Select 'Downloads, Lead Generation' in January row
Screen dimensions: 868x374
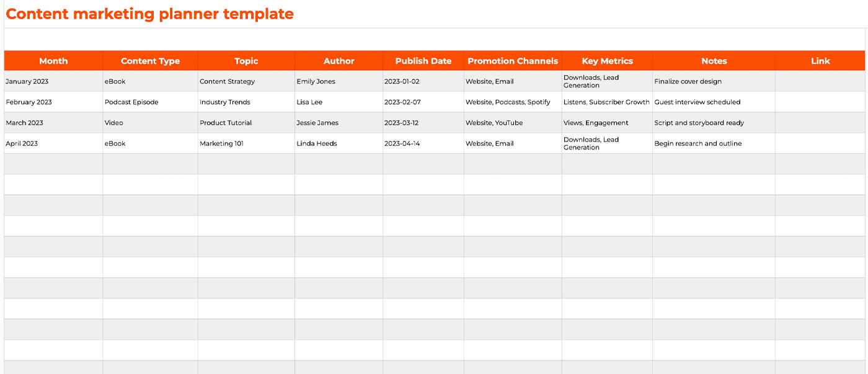[607, 81]
